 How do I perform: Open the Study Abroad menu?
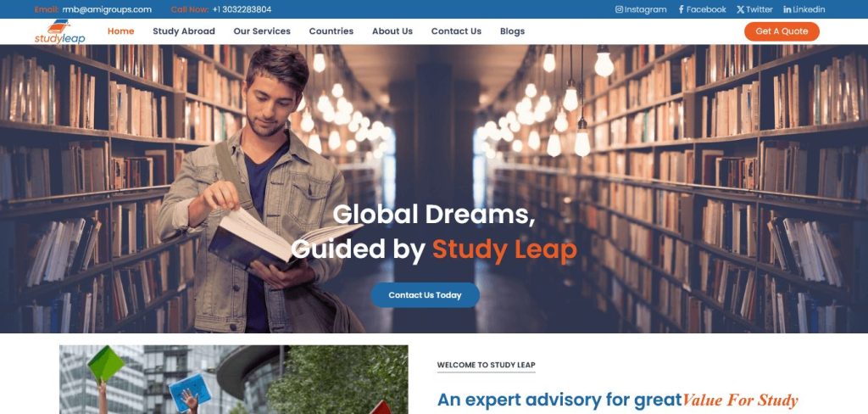[184, 31]
